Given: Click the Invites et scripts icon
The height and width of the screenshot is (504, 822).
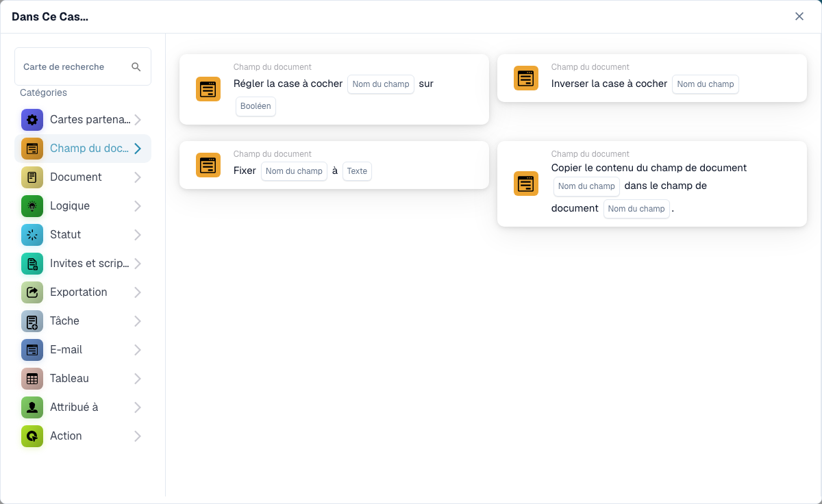Looking at the screenshot, I should (32, 264).
